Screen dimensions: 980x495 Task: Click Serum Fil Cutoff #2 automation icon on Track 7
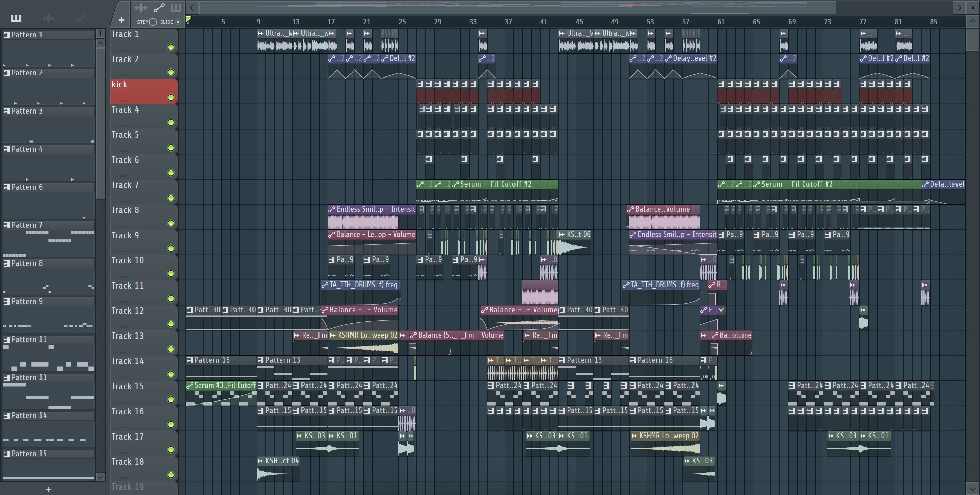click(455, 184)
